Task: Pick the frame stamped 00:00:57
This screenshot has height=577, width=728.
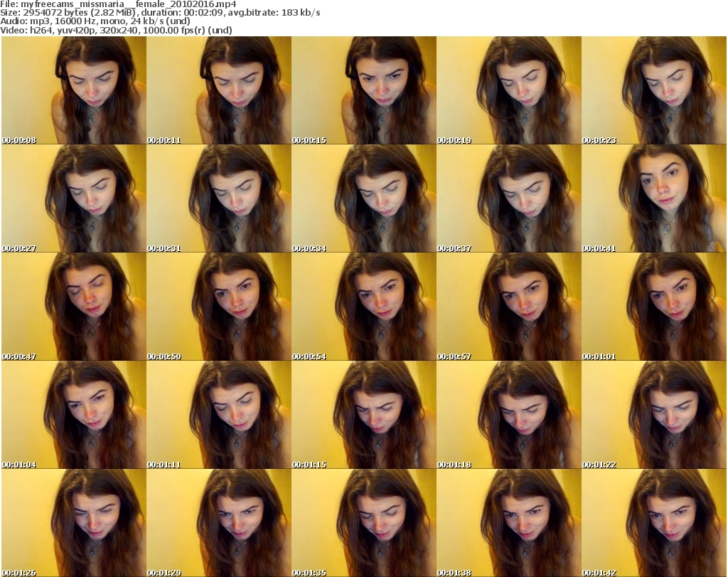Action: 509,307
